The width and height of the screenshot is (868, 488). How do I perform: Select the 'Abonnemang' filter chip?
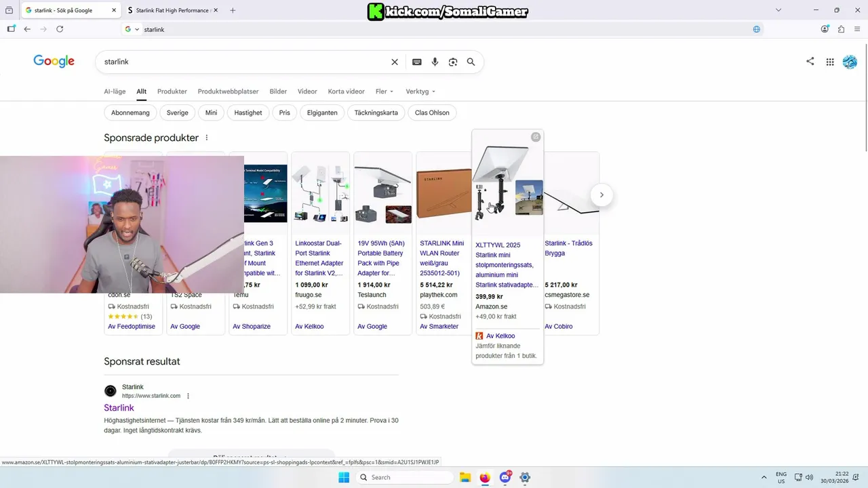click(130, 113)
